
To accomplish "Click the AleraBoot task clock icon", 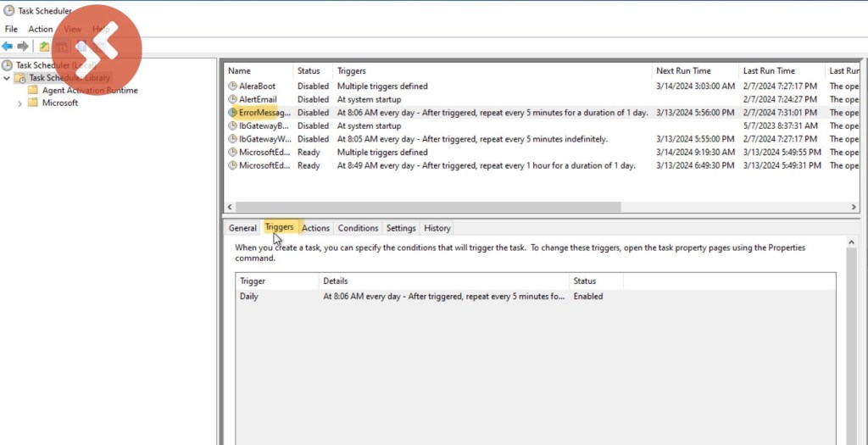I will [x=232, y=86].
